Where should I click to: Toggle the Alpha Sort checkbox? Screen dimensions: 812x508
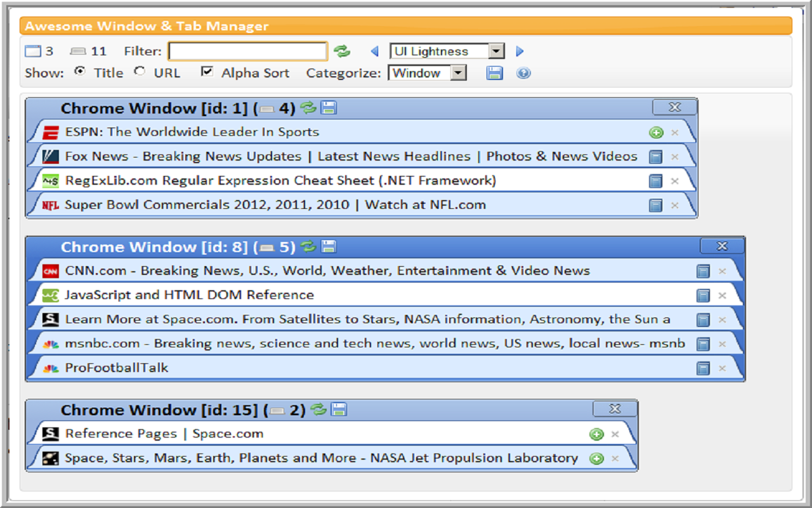[206, 72]
